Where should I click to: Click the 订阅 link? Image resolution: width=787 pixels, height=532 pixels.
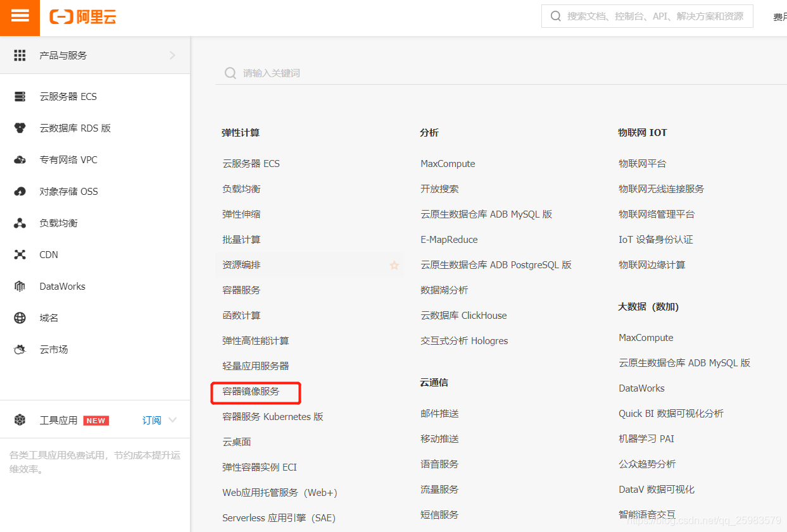click(x=151, y=420)
